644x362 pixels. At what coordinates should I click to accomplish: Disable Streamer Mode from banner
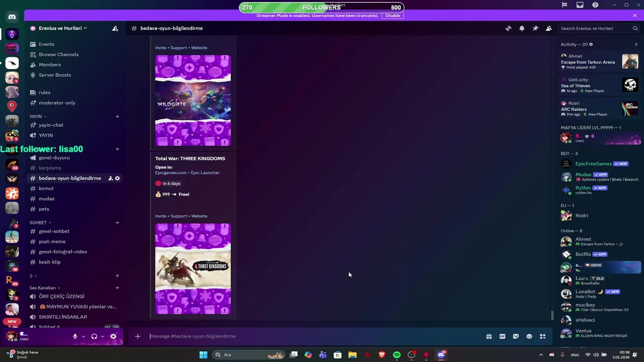coord(392,16)
